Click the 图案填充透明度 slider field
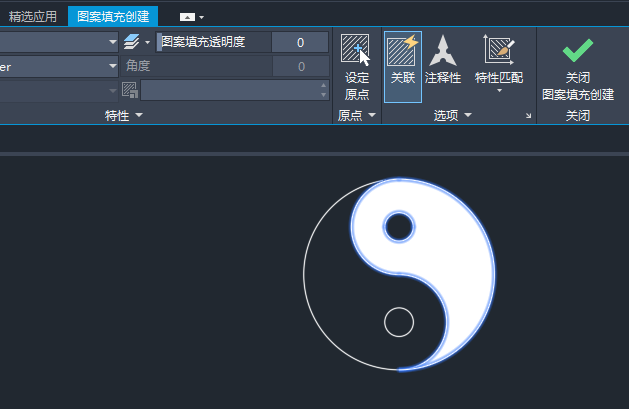Viewport: 629px width, 409px height. coord(213,42)
